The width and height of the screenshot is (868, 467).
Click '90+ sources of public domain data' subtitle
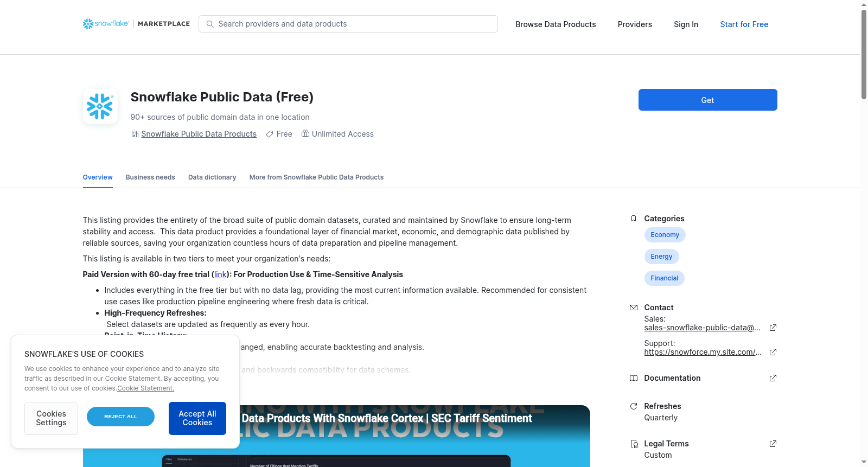pos(220,117)
